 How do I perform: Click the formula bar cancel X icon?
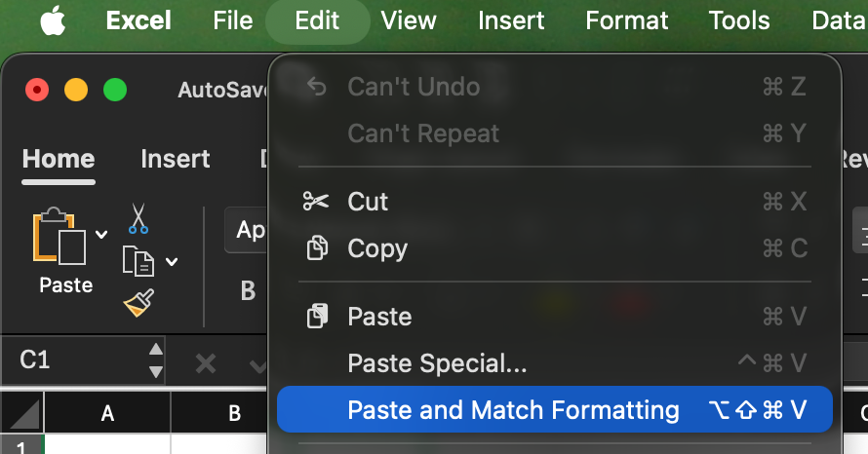pos(206,363)
